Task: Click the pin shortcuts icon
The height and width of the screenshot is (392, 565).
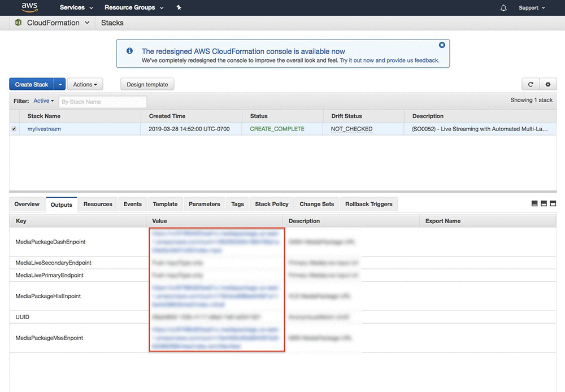Action: (179, 7)
